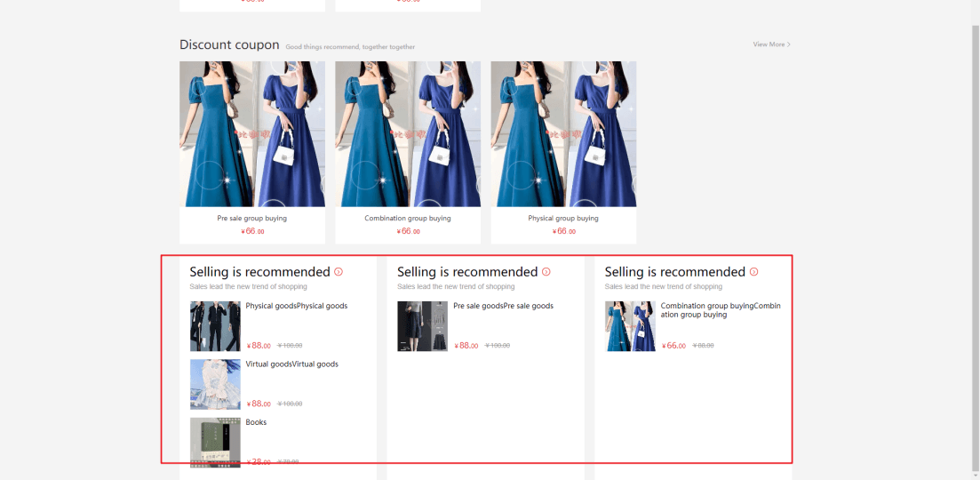
Task: Open Physical goods tracksuit thumbnail
Action: click(x=215, y=326)
